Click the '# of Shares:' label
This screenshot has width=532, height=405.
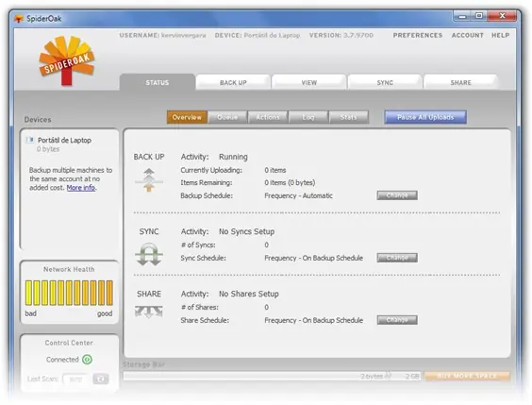point(200,307)
